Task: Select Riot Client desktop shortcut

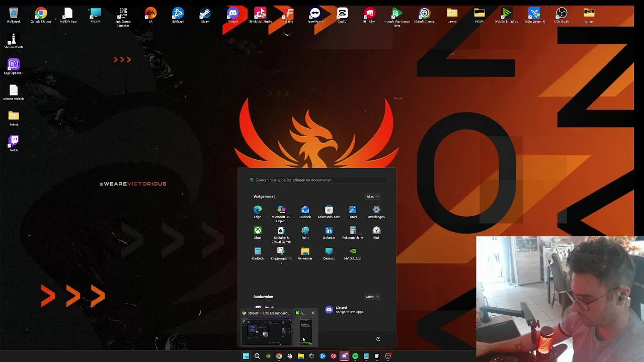Action: [370, 15]
